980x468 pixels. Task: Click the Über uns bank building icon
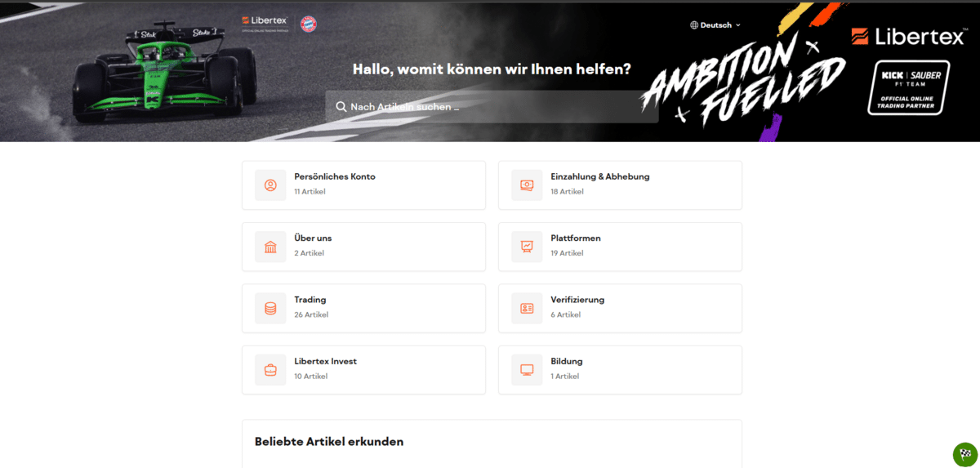270,247
